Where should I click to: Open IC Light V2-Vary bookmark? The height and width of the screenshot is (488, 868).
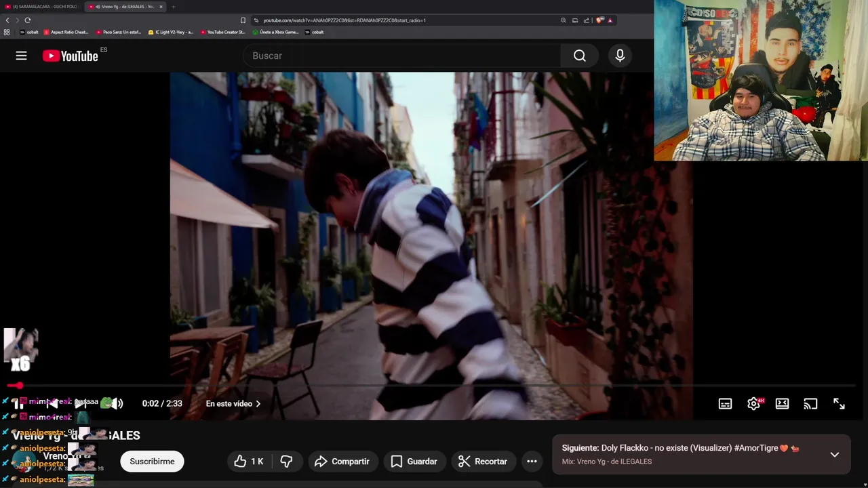[171, 32]
